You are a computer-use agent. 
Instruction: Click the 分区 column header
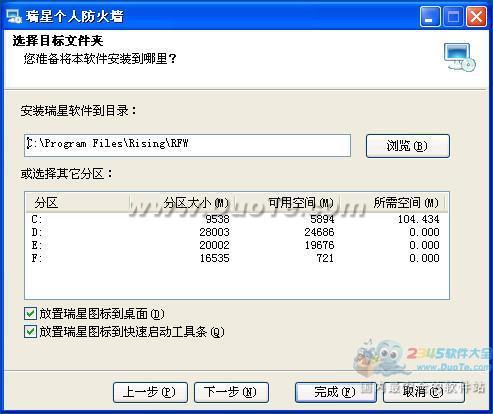coord(77,202)
